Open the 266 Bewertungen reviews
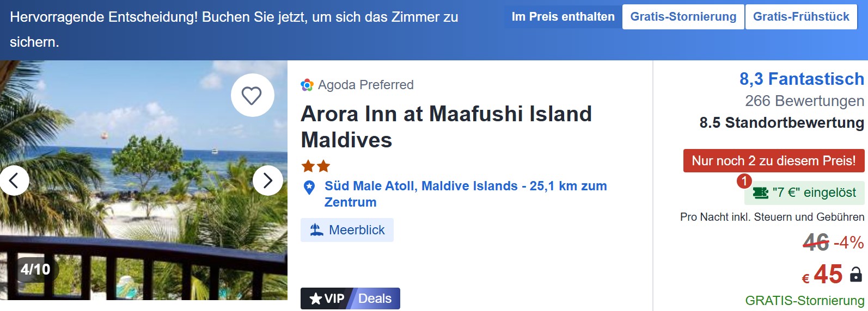The image size is (868, 311). [x=804, y=101]
